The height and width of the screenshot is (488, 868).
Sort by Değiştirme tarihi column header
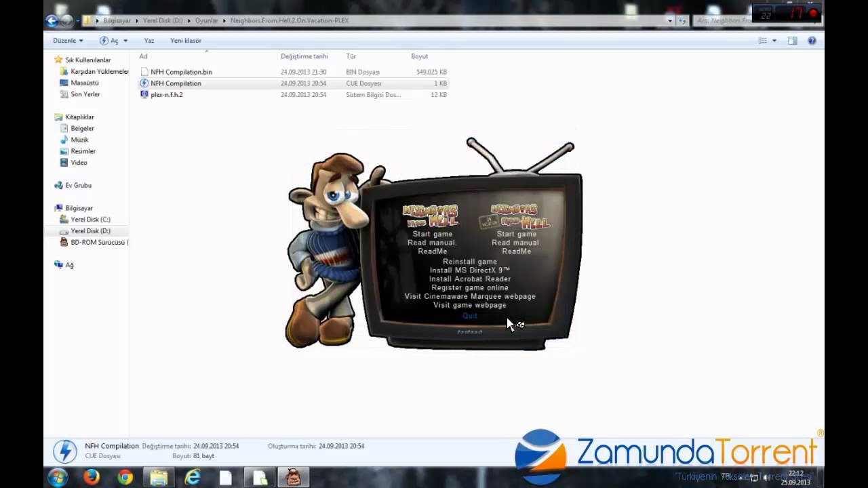304,56
